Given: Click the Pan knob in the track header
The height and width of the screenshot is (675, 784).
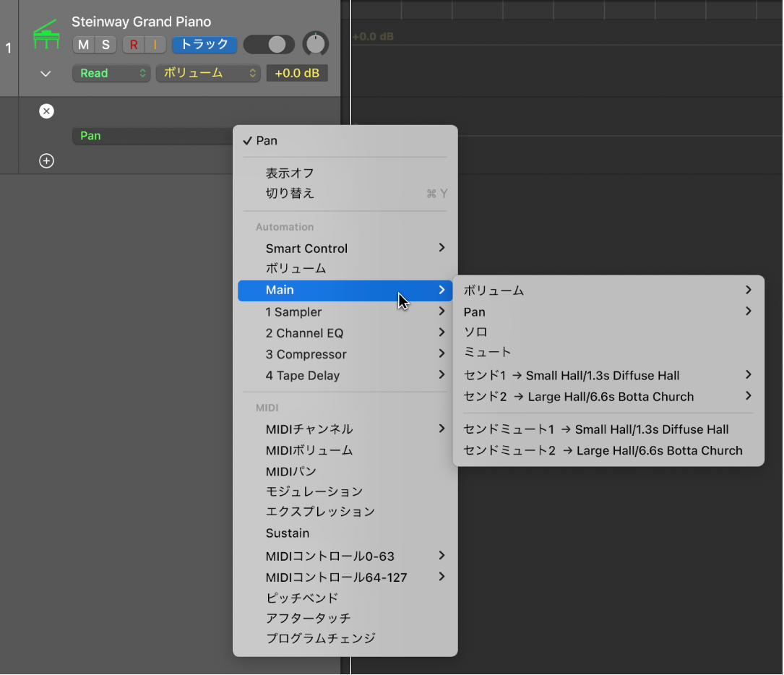Looking at the screenshot, I should [316, 44].
